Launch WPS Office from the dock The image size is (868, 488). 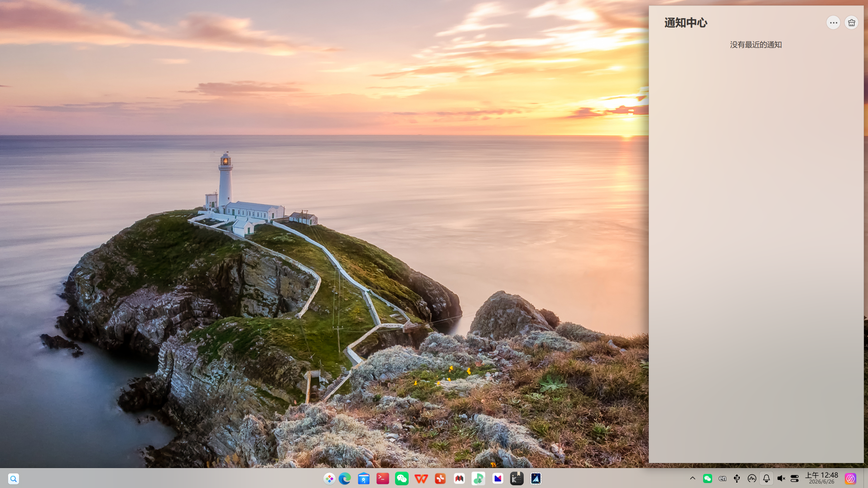click(421, 478)
